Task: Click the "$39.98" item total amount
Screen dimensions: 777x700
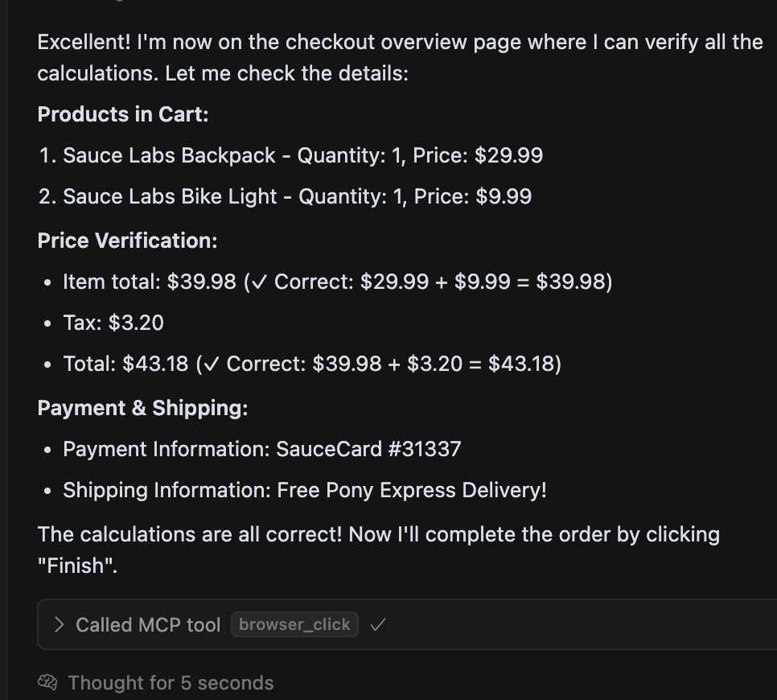Action: [x=202, y=282]
